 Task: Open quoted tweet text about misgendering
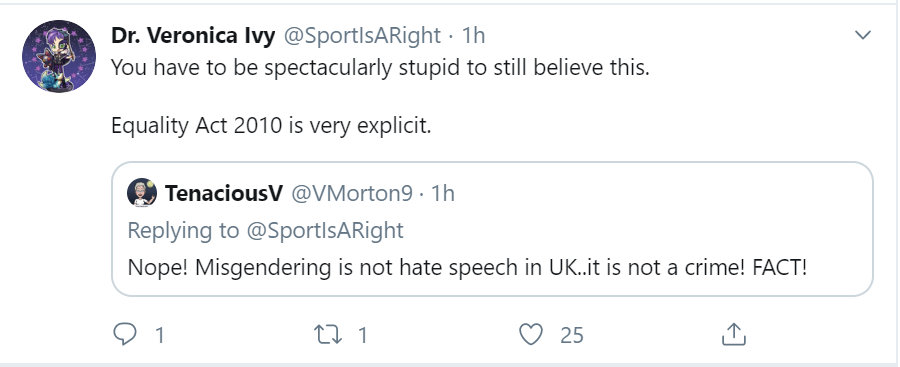467,268
